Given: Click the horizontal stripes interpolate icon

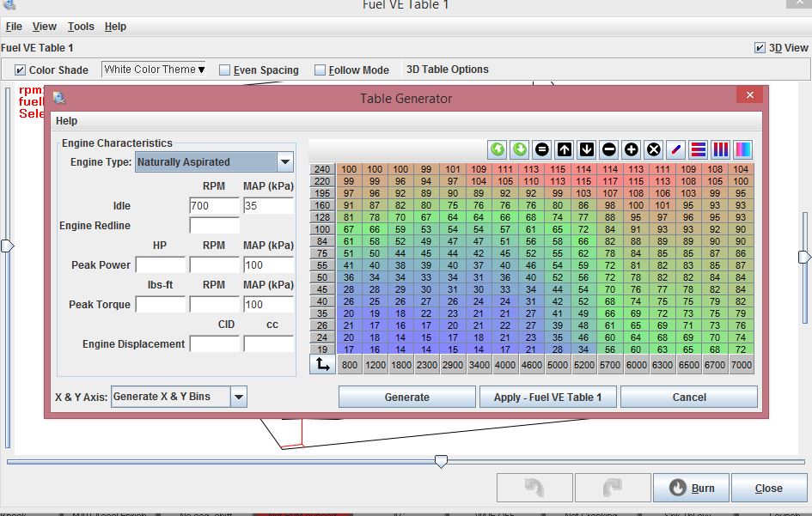Looking at the screenshot, I should point(699,149).
